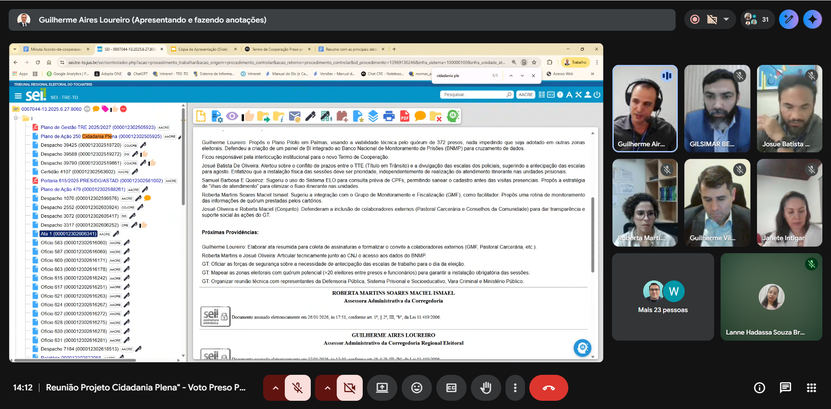
Task: Collapse the SEI process tree folder node
Action: [17, 118]
